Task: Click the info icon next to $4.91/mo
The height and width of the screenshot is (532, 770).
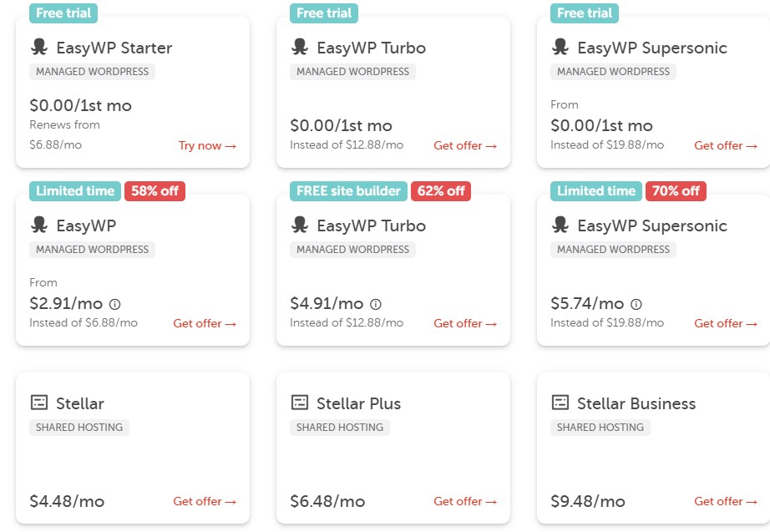Action: tap(376, 304)
